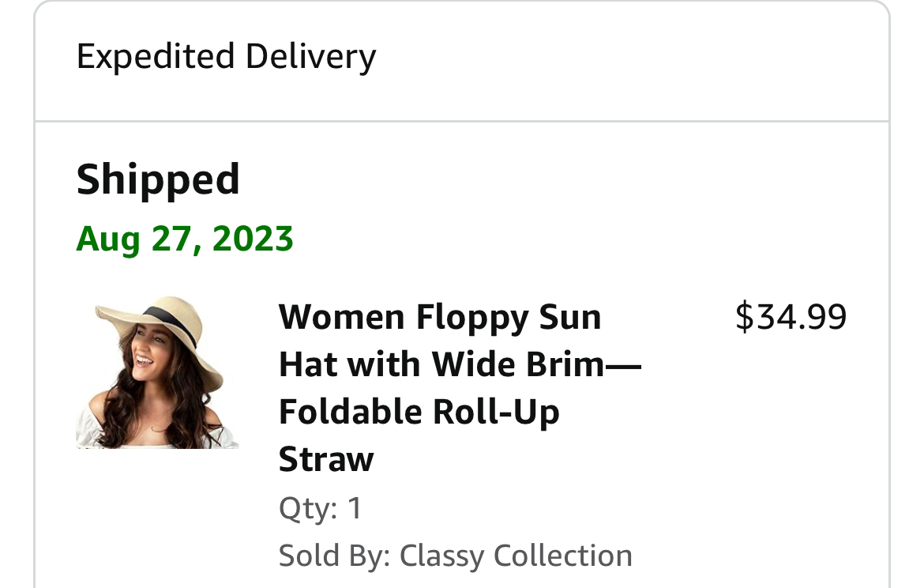This screenshot has width=924, height=588.
Task: Click the black ribbon band on the hat image
Action: coord(171,324)
